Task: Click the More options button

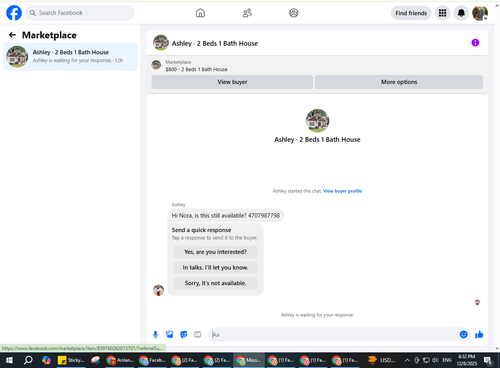Action: tap(399, 82)
